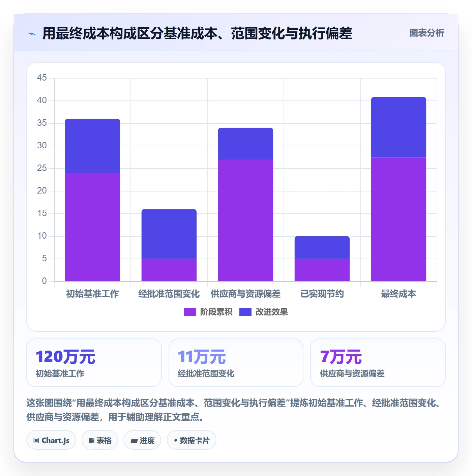Screen dimensions: 472x476
Task: Click the purple segment of 经批准范围变化 bar
Action: coord(169,270)
